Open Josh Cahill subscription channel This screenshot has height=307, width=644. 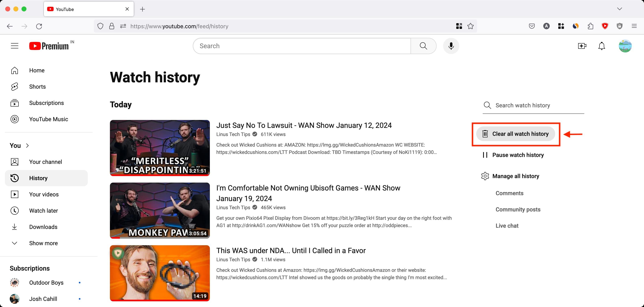[46, 299]
